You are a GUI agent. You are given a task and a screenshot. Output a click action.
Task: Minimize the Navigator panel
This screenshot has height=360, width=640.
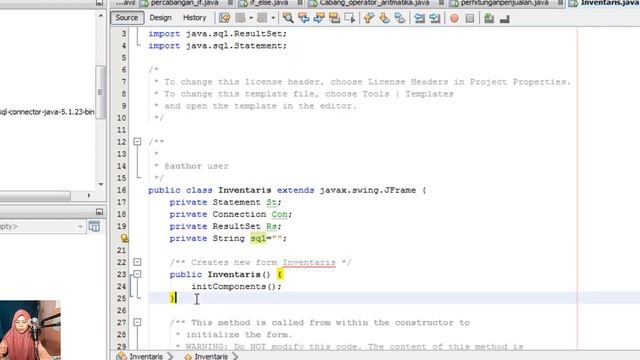[x=99, y=211]
